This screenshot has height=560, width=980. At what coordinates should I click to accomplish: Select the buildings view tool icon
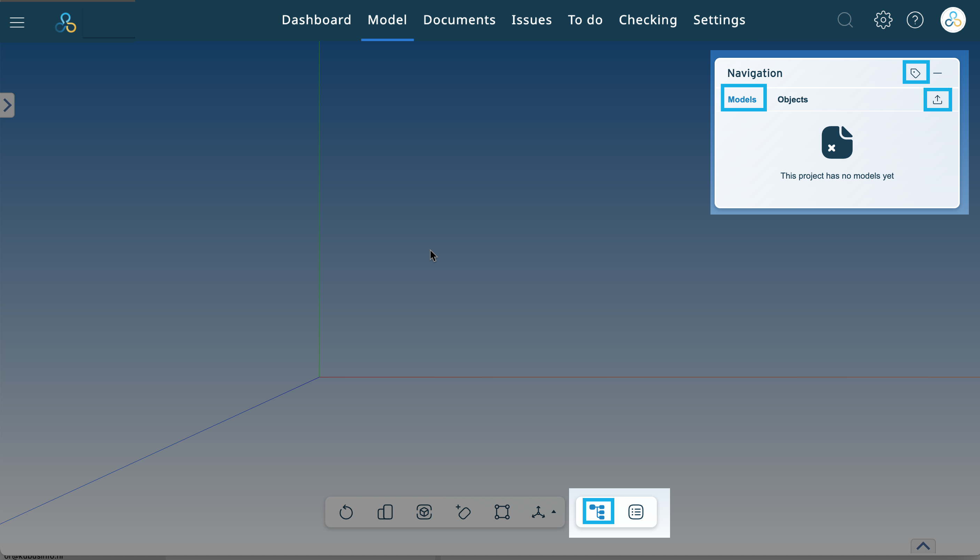(384, 512)
